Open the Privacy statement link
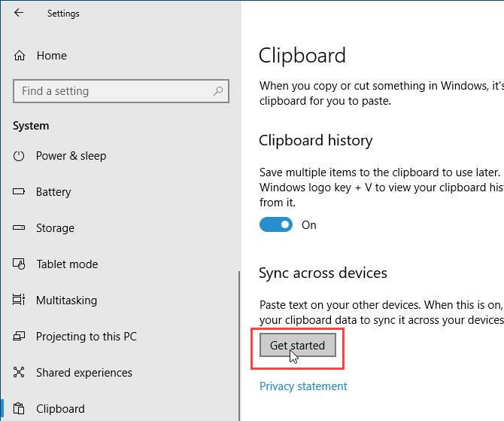Image resolution: width=504 pixels, height=421 pixels. point(303,386)
